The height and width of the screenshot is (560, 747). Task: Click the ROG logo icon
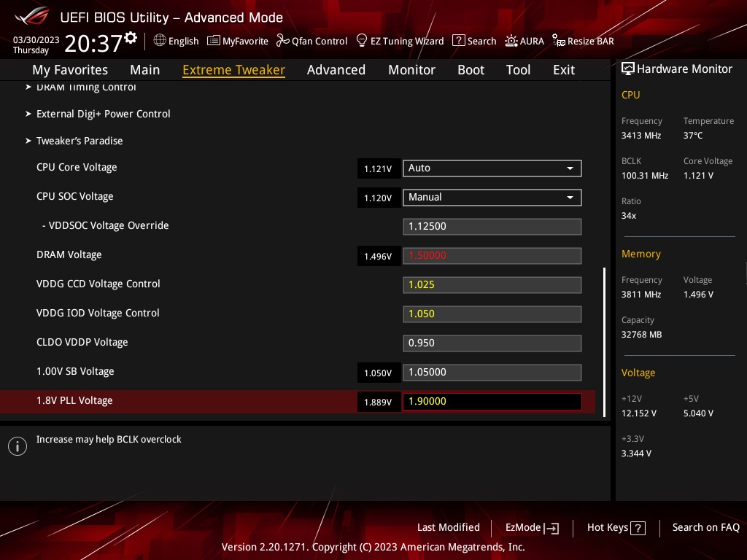31,16
